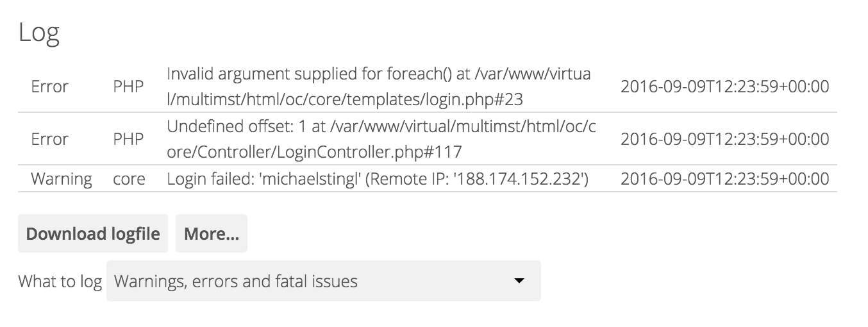Click the Log section heading
The height and width of the screenshot is (327, 868).
coord(38,33)
